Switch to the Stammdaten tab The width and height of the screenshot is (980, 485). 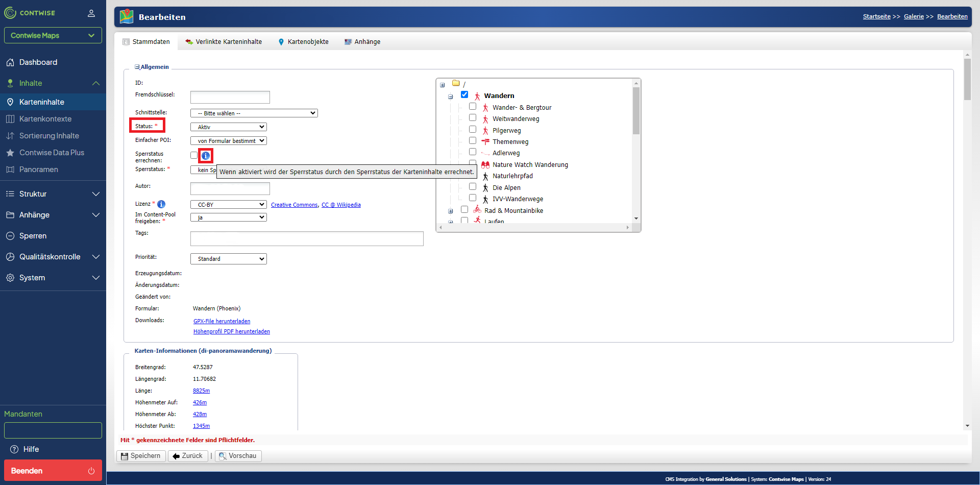(146, 42)
